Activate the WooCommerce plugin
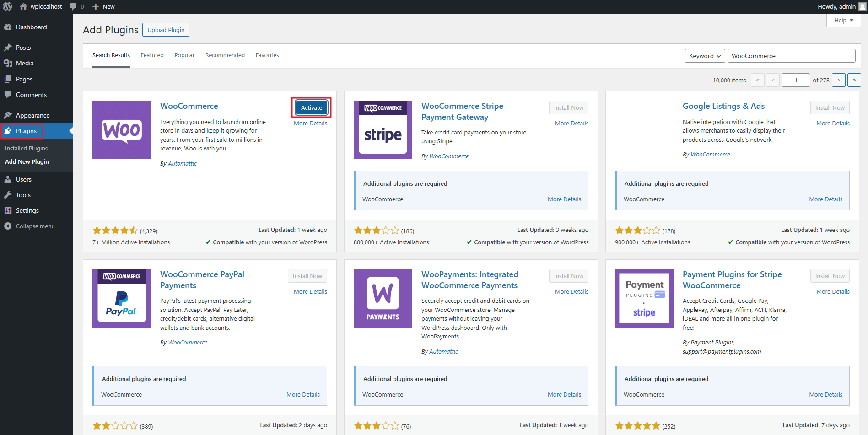The width and height of the screenshot is (868, 435). 311,107
